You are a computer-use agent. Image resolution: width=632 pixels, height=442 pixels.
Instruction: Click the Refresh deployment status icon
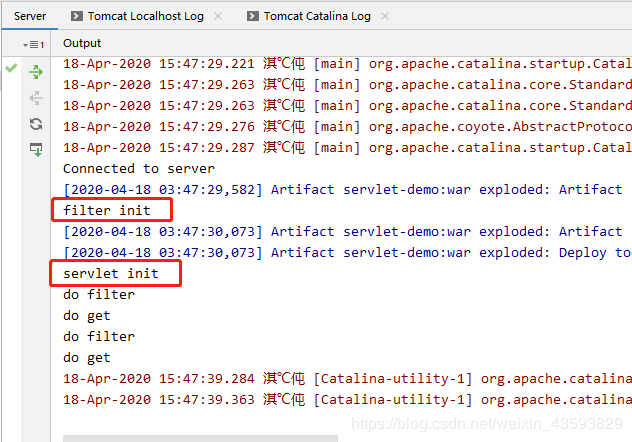36,124
